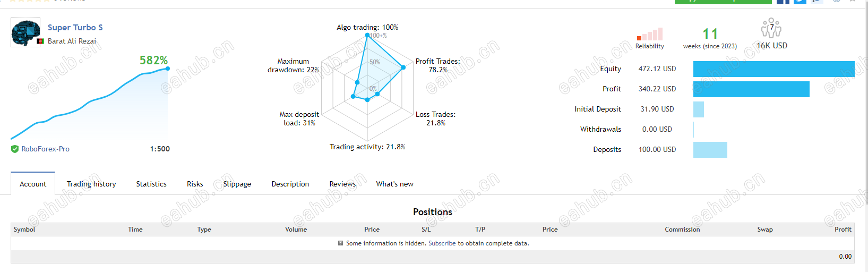
Task: Switch to the Statistics tab
Action: (x=151, y=184)
